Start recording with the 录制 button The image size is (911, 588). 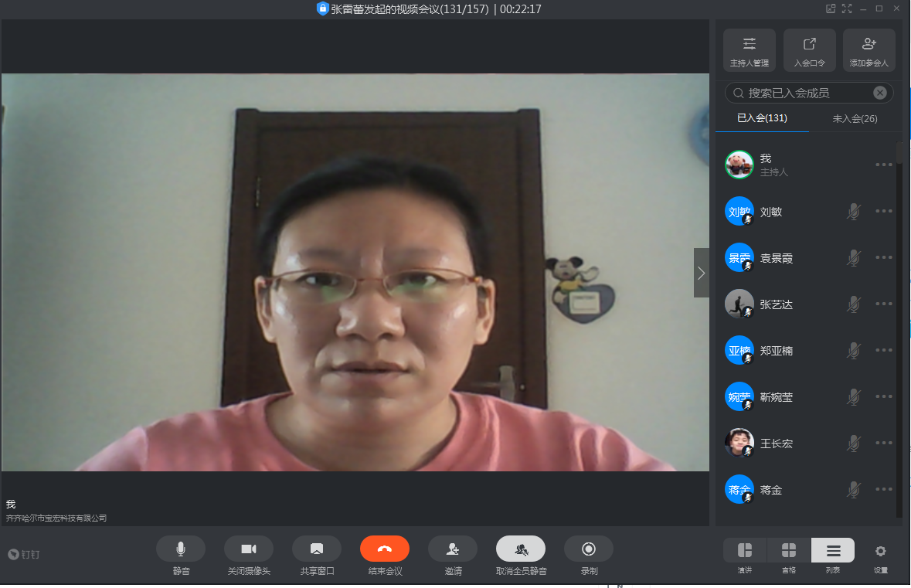(588, 549)
